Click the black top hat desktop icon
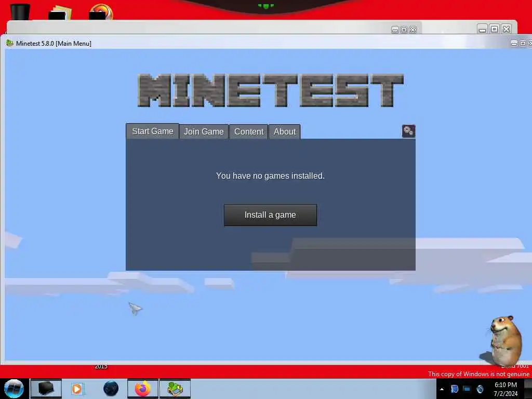Image resolution: width=532 pixels, height=399 pixels. click(20, 11)
